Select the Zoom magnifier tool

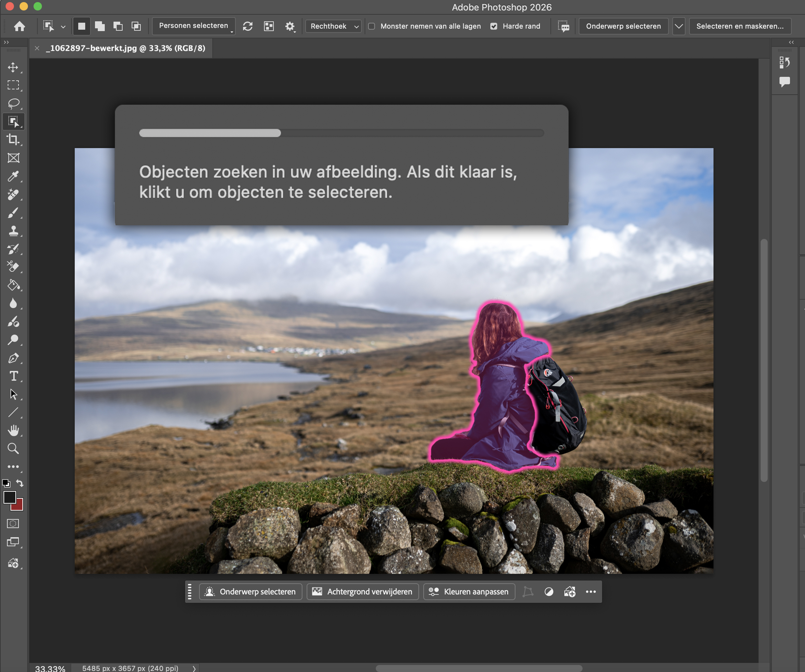pyautogui.click(x=13, y=448)
